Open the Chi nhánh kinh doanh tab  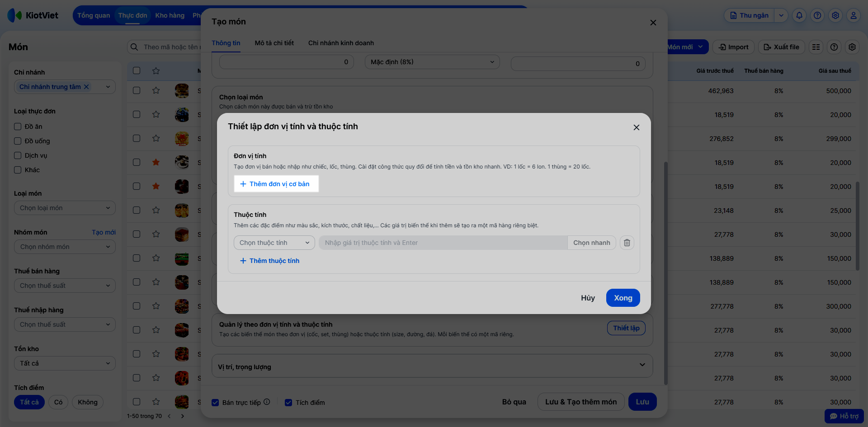tap(341, 43)
